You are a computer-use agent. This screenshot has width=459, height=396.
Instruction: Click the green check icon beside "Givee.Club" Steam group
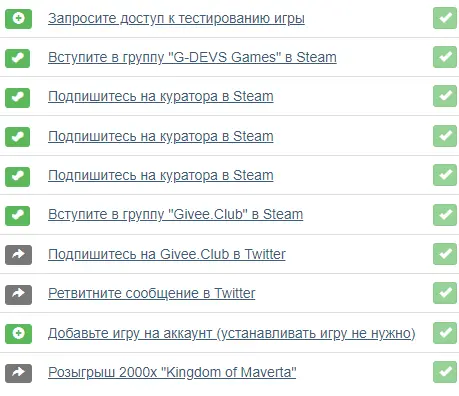click(x=18, y=216)
